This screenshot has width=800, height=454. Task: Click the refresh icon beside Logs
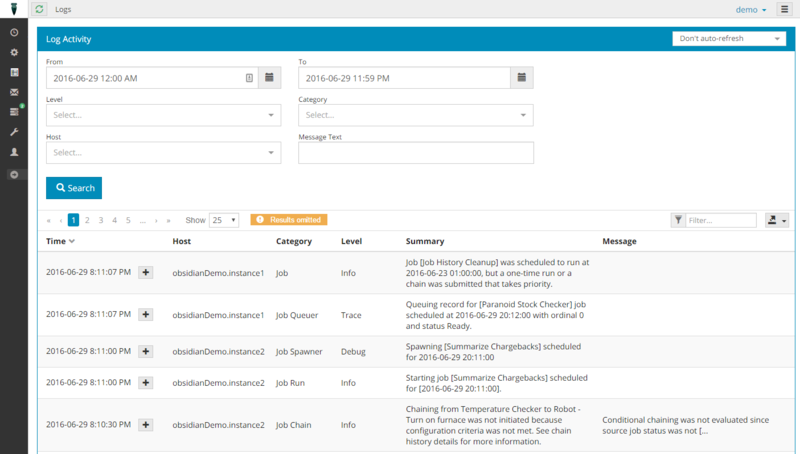pos(39,9)
